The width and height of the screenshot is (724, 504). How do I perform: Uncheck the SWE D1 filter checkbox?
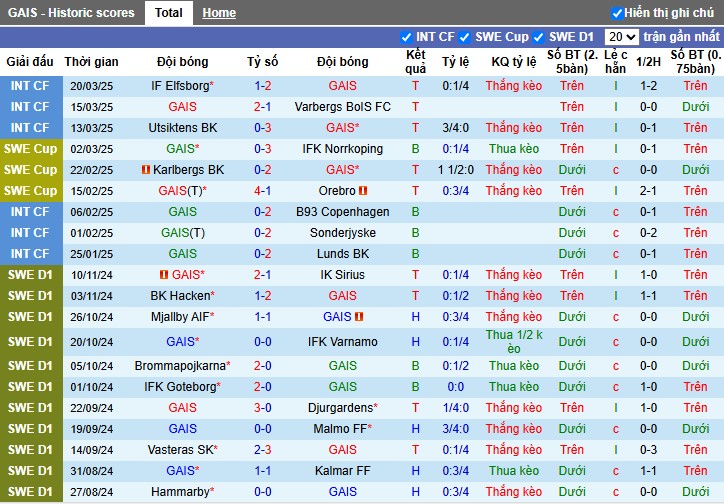[x=538, y=37]
